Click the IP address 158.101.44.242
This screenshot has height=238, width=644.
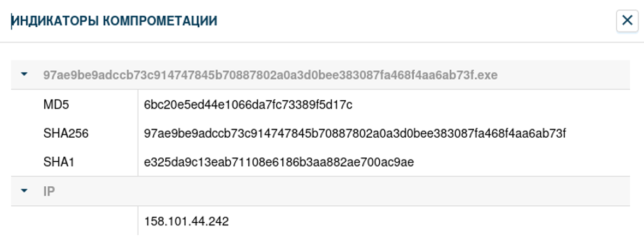point(187,221)
